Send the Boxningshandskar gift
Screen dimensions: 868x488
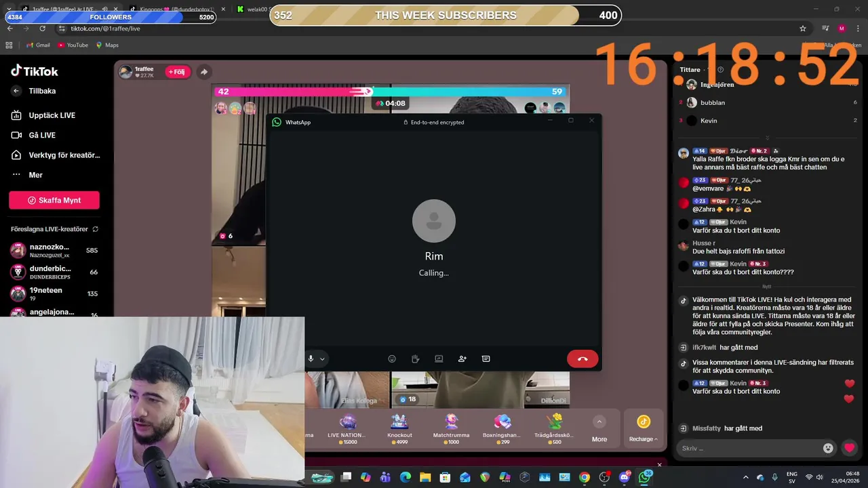pos(502,428)
